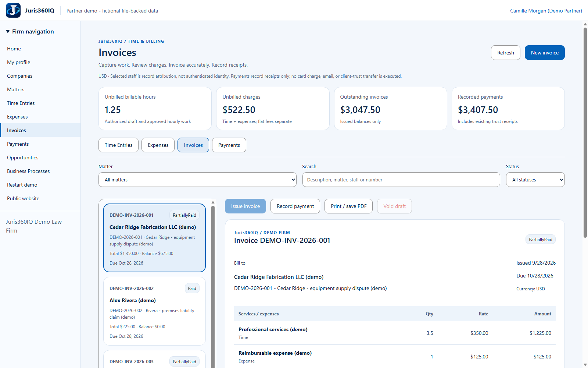Image resolution: width=588 pixels, height=368 pixels.
Task: Click the Unbilled billable hours 1.25 value
Action: [x=112, y=110]
